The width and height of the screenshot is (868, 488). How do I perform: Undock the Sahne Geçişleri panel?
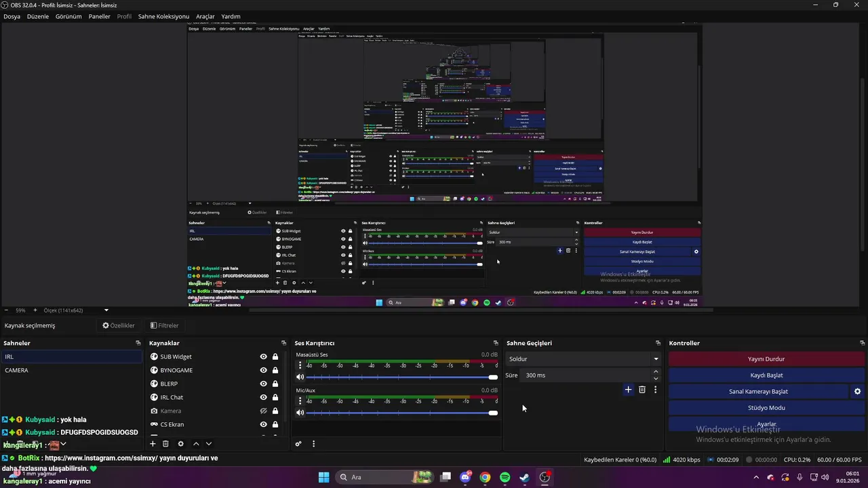pos(658,343)
